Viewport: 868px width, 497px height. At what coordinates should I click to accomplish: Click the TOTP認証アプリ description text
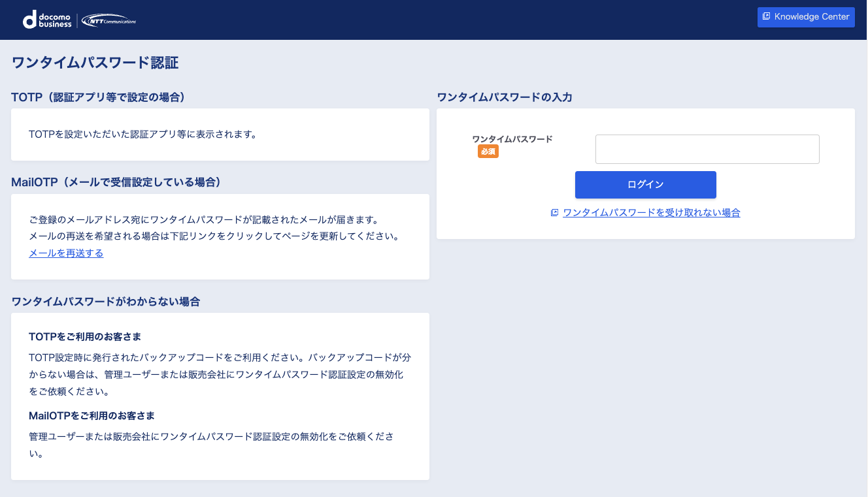click(x=142, y=135)
